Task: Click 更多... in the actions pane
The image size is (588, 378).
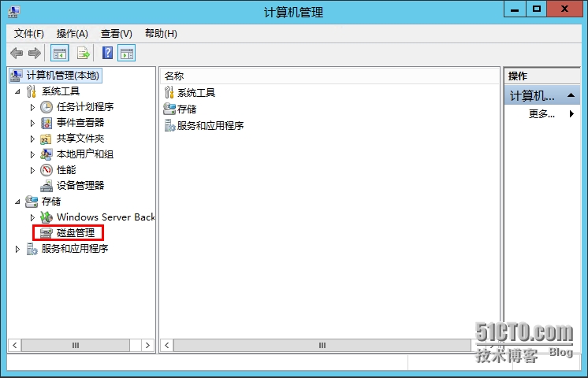Action: tap(541, 113)
